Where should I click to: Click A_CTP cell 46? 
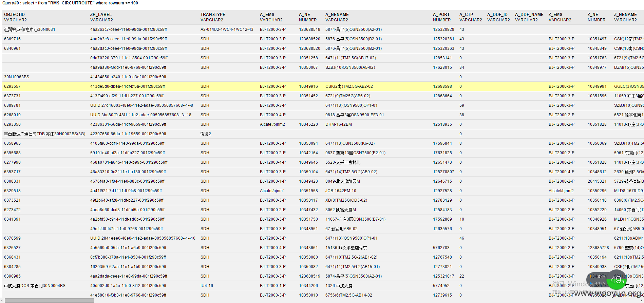[462, 238]
